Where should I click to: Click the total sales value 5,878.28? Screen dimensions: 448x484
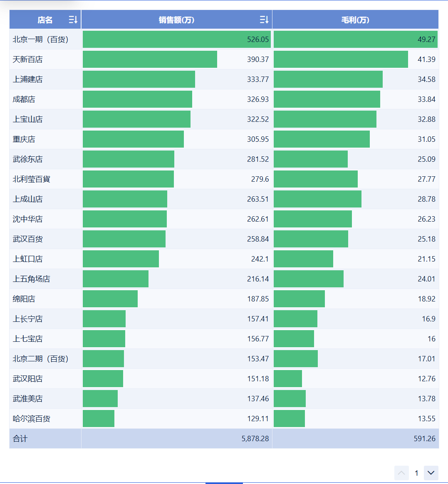pyautogui.click(x=255, y=439)
